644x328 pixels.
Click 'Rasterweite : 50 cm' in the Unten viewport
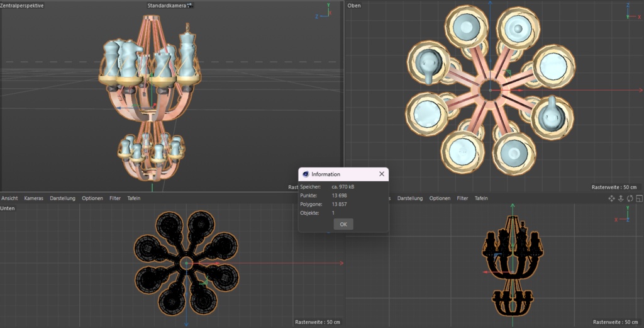click(318, 322)
